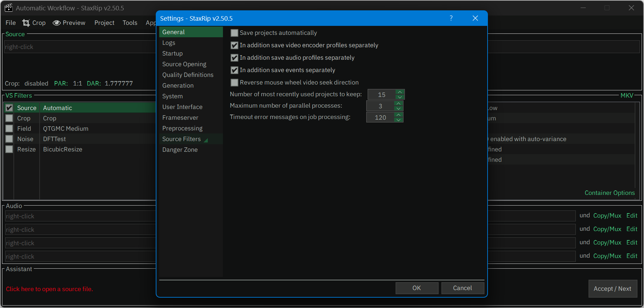Click the Crop icon in the menu bar

(x=26, y=23)
